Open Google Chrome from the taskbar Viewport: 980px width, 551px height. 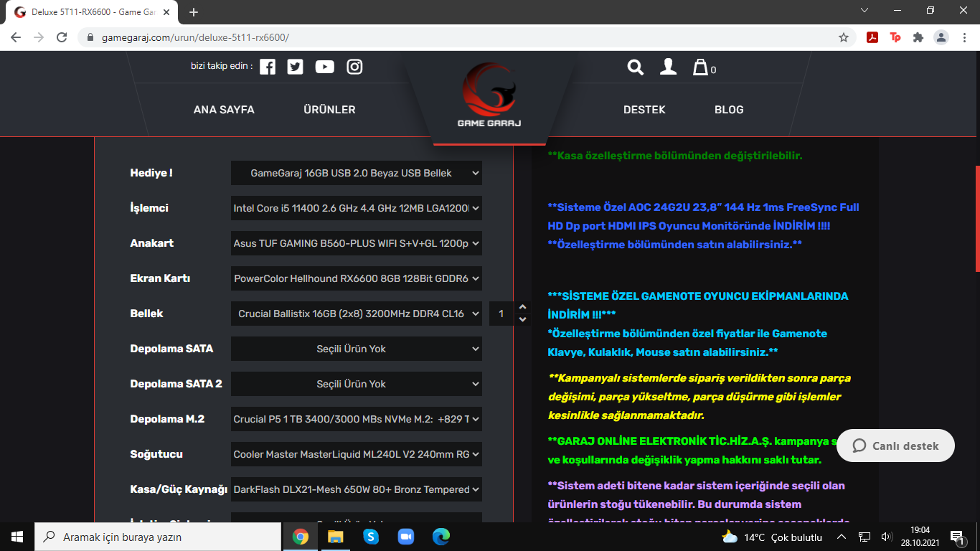[x=301, y=537]
